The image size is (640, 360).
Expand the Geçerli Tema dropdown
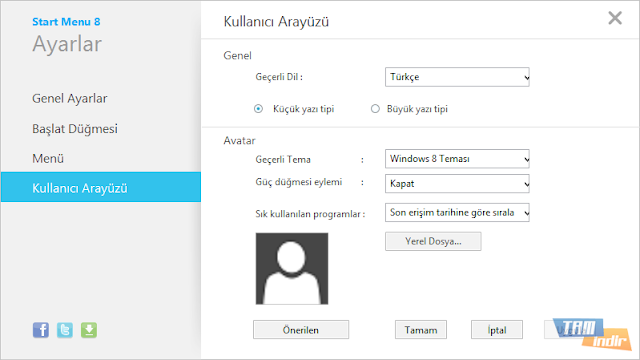457,159
